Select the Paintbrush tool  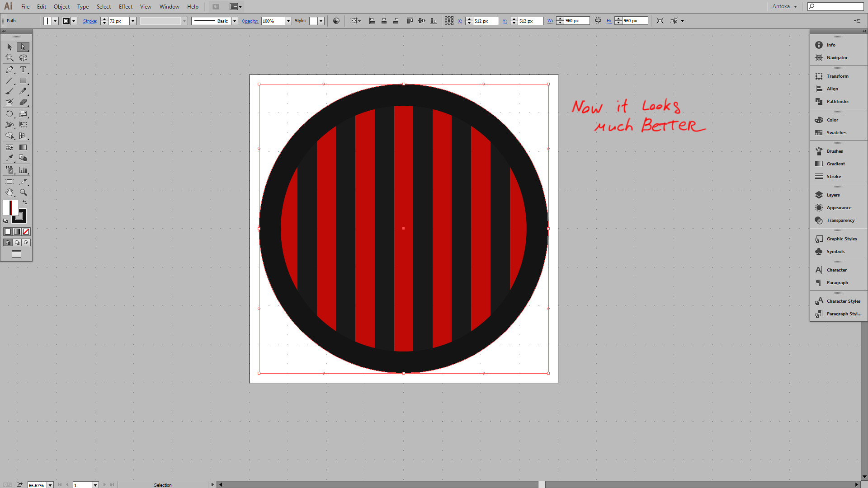9,91
